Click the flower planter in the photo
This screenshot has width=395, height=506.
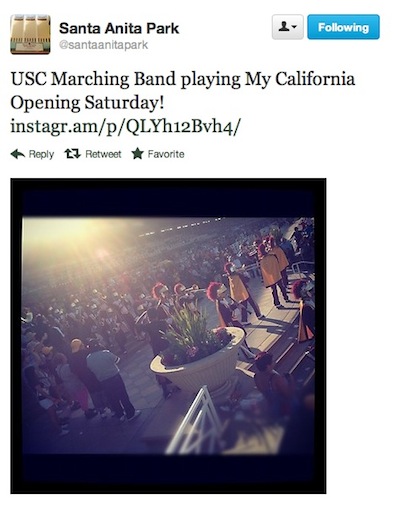(198, 353)
